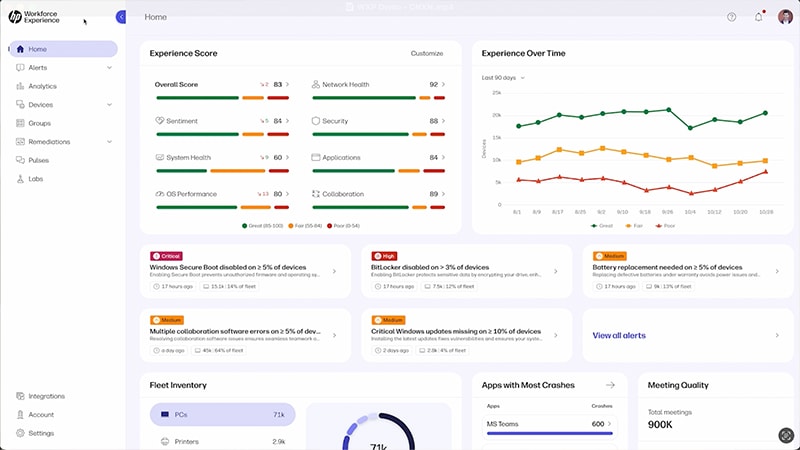Open the Last 90 days dropdown
This screenshot has height=450, width=800.
[503, 77]
